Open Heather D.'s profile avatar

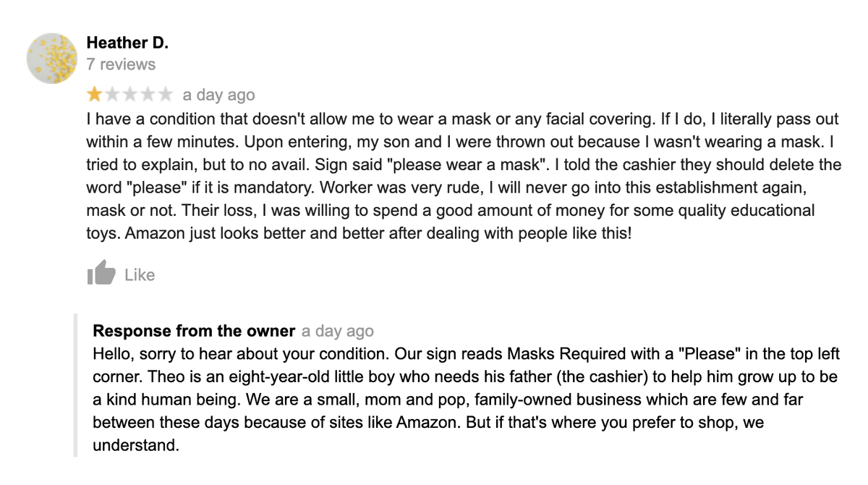(x=52, y=58)
